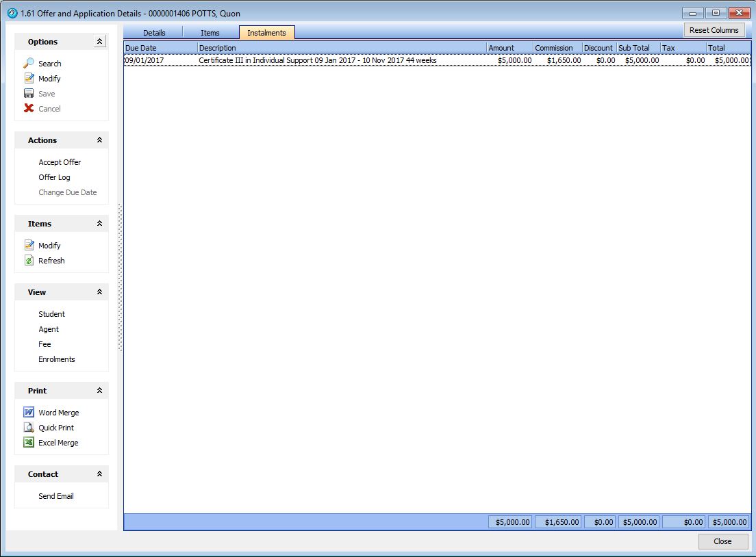Click the Modify icon under Items

click(29, 246)
